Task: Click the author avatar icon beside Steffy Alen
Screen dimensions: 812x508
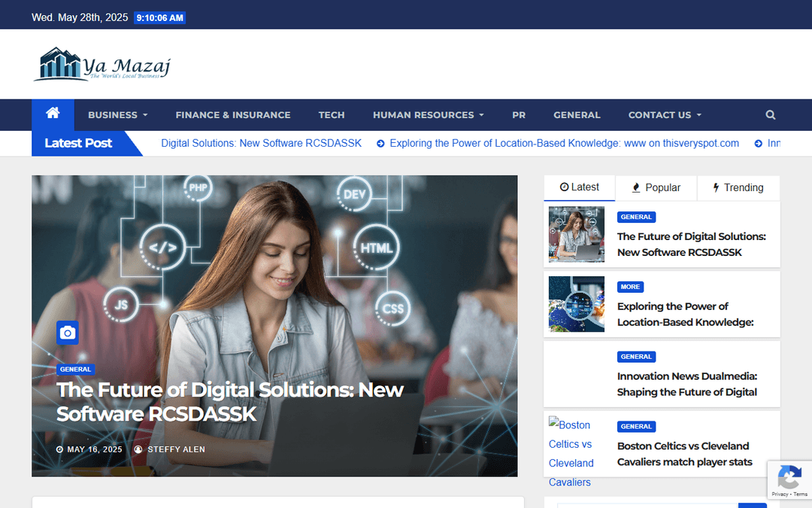Action: [138, 449]
